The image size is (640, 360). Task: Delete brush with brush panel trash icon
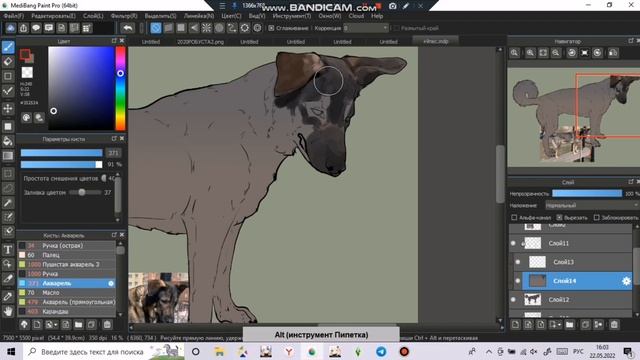pyautogui.click(x=107, y=325)
